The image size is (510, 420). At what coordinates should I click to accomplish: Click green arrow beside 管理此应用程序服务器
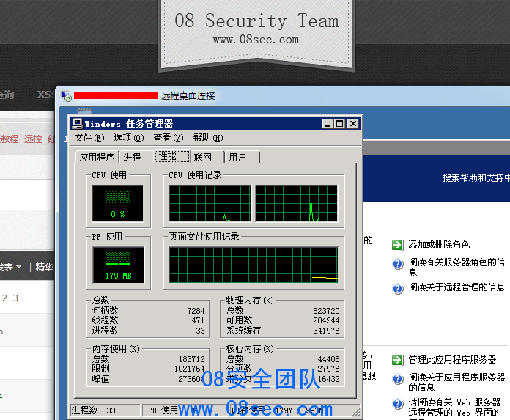397,360
